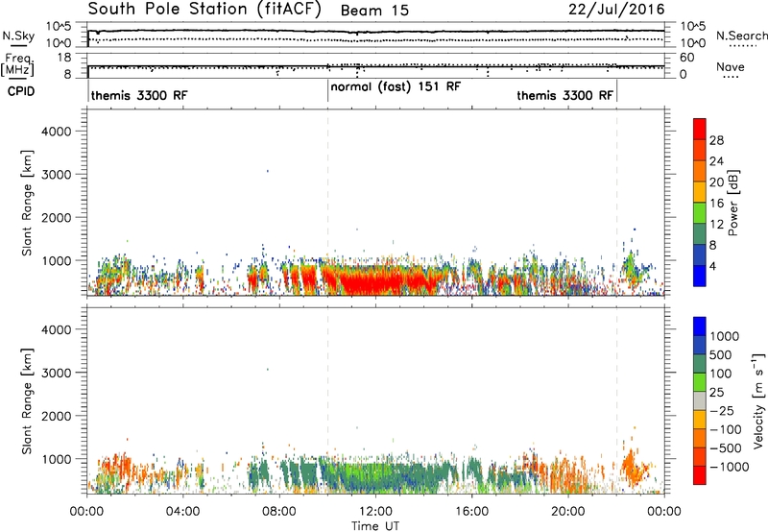Click 'Slant Range [km]' on the velocity panel
Screen dimensions: 768x532
click(27, 401)
